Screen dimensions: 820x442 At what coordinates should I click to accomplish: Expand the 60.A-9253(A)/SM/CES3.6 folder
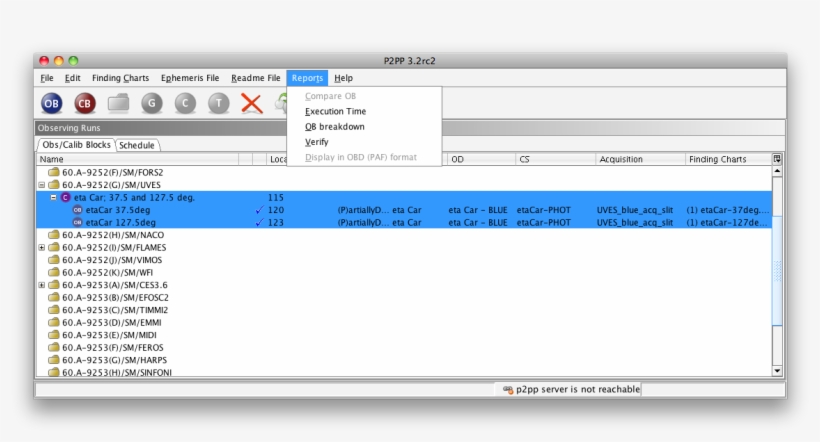42,285
